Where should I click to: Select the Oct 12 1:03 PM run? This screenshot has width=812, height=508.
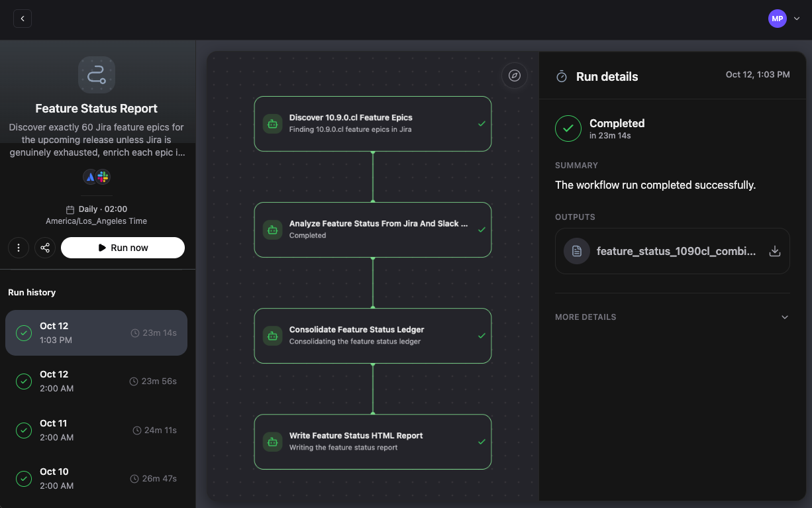tap(96, 332)
